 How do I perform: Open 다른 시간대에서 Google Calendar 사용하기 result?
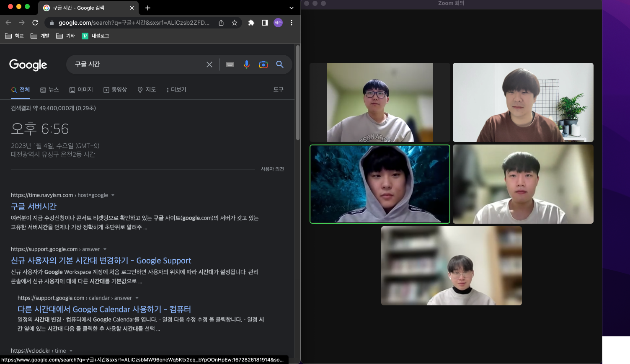104,309
